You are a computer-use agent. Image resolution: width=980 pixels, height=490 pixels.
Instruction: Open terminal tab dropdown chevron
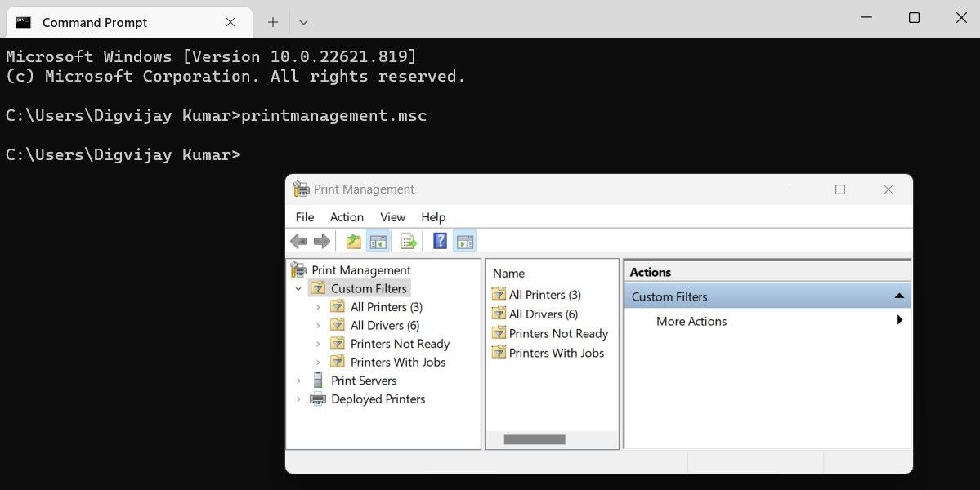303,23
